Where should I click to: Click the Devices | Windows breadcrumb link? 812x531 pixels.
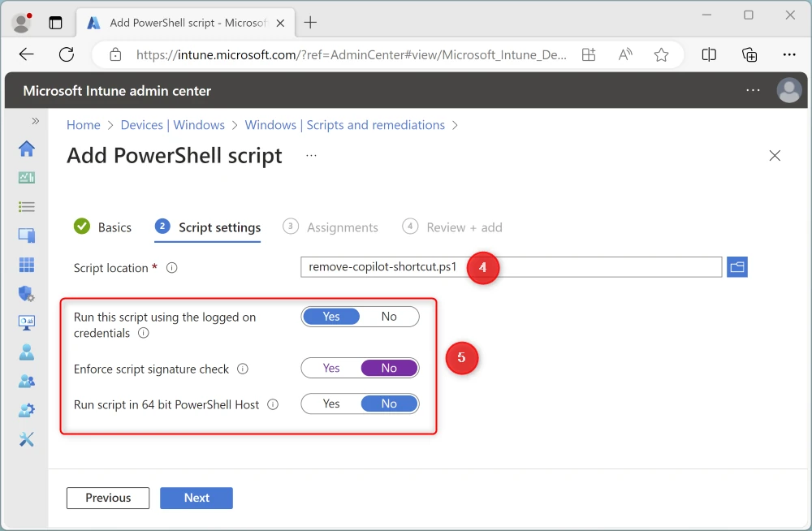click(x=172, y=125)
